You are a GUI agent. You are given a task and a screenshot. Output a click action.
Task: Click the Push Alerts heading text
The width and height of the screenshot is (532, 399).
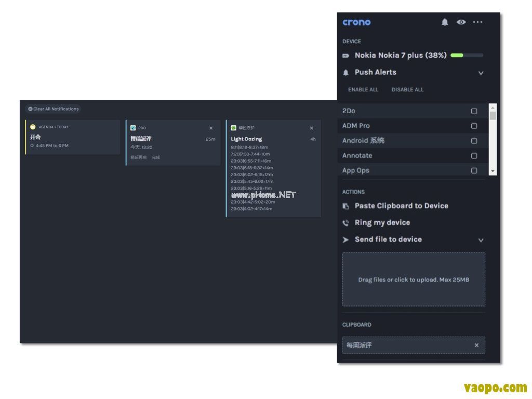(376, 72)
